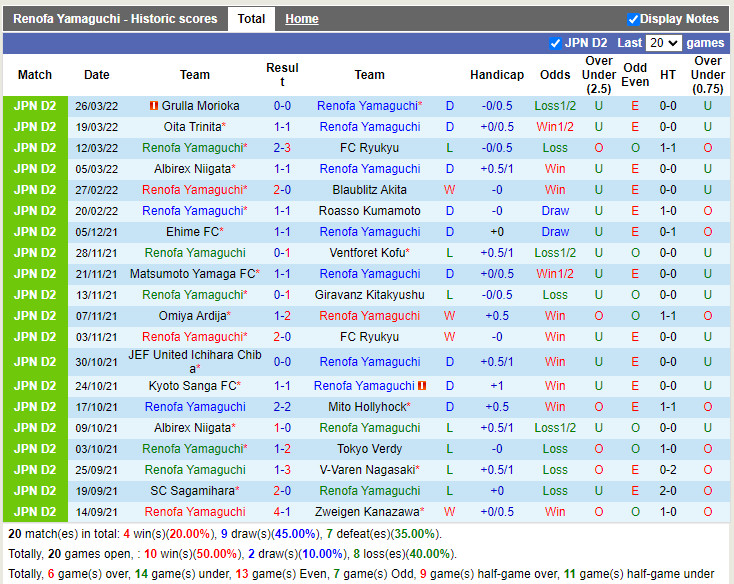Switch to the Home tab
Viewport: 734px width, 584px height.
coord(301,19)
